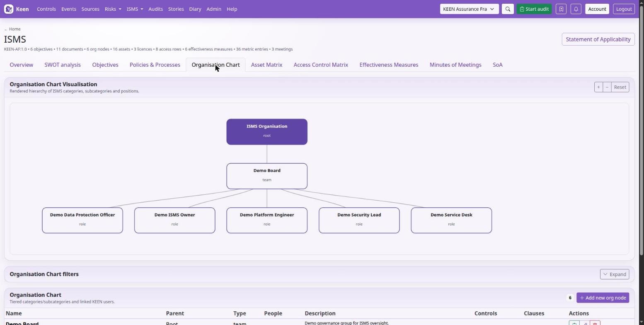
Task: Open the bookmarks icon in top bar
Action: pos(561,9)
